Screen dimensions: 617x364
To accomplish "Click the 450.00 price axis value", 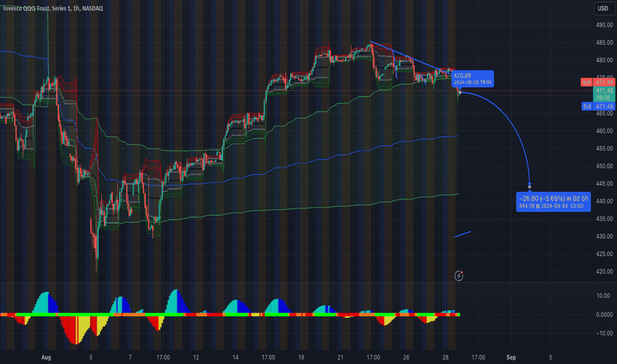I will 604,166.
